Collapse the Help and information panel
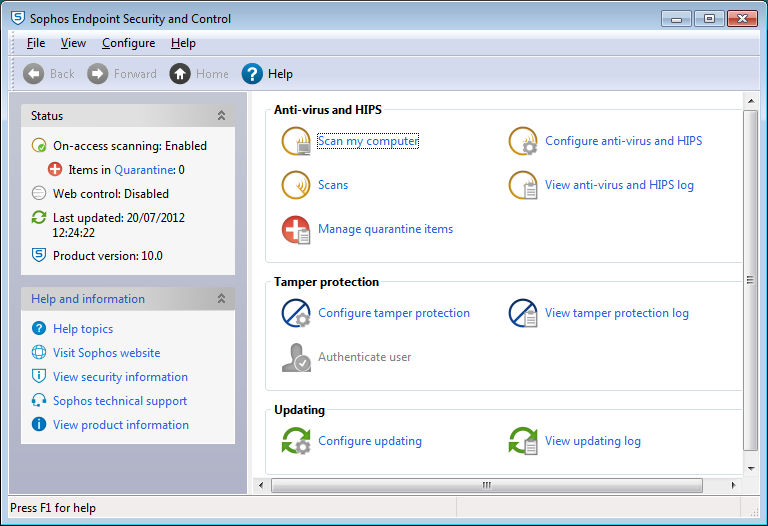768x526 pixels. (221, 298)
